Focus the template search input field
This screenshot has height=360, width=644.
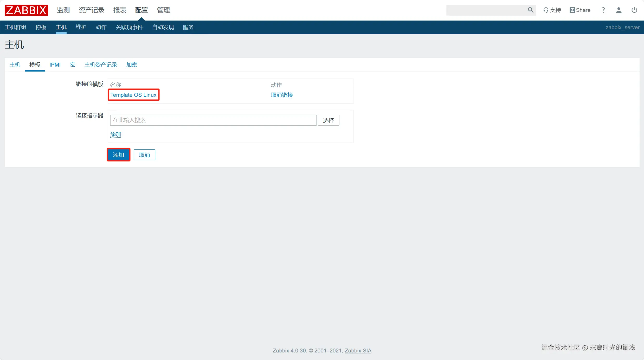213,120
